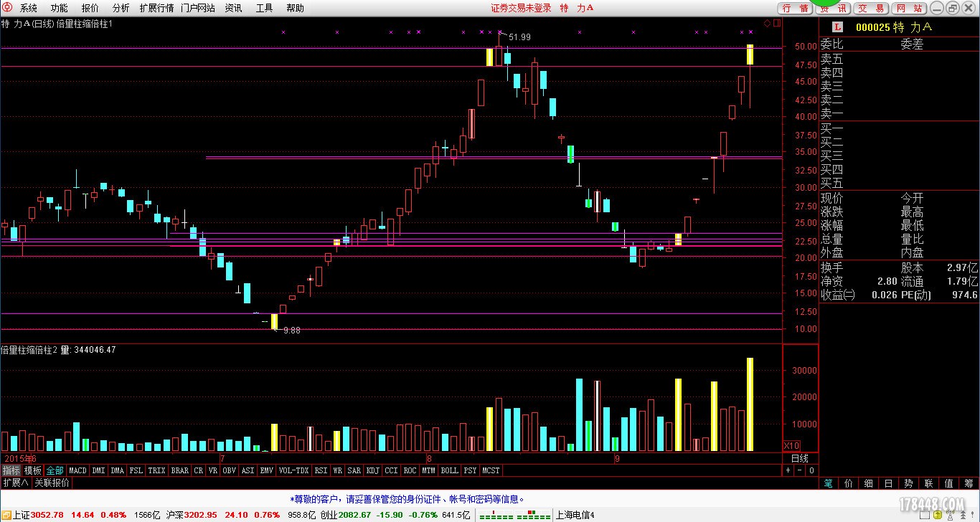Reset chart zoom with 0 button
980x522 pixels.
[x=811, y=470]
